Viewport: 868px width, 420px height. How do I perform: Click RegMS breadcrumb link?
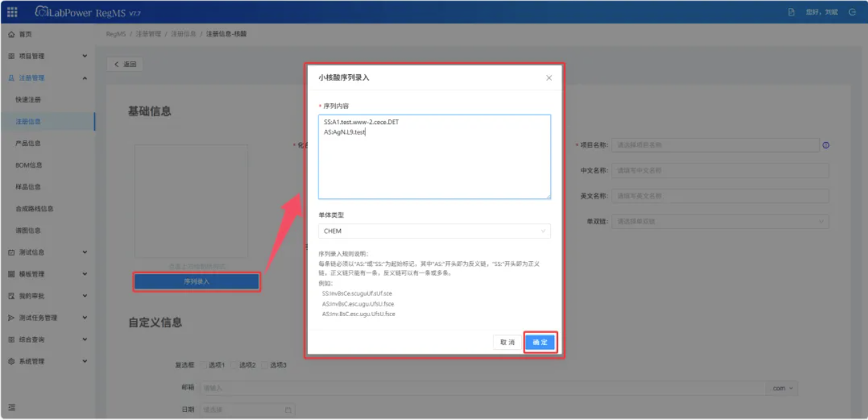click(x=115, y=34)
